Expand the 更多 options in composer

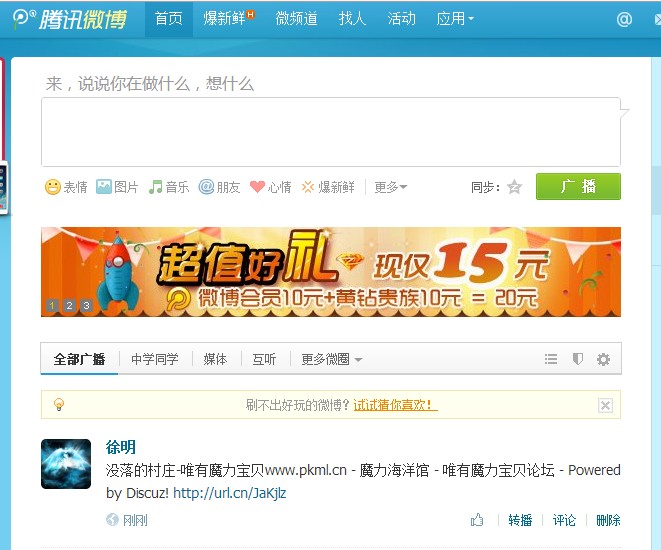[x=390, y=187]
